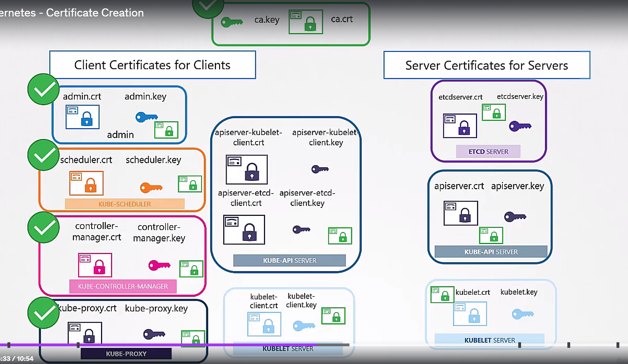Click the dark KUBE-PROXY label

click(126, 353)
